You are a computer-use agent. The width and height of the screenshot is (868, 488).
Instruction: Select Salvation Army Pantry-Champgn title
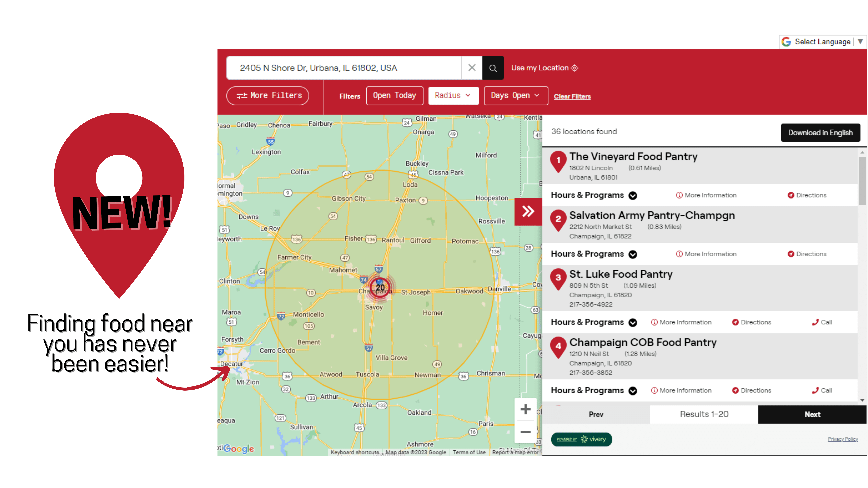652,216
